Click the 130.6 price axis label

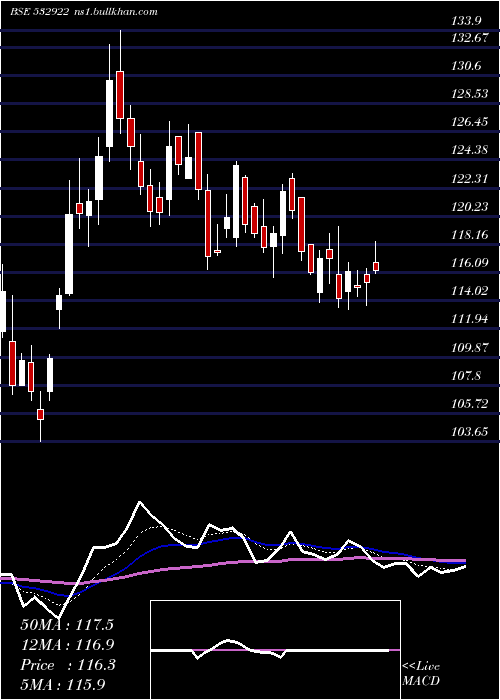pyautogui.click(x=467, y=66)
